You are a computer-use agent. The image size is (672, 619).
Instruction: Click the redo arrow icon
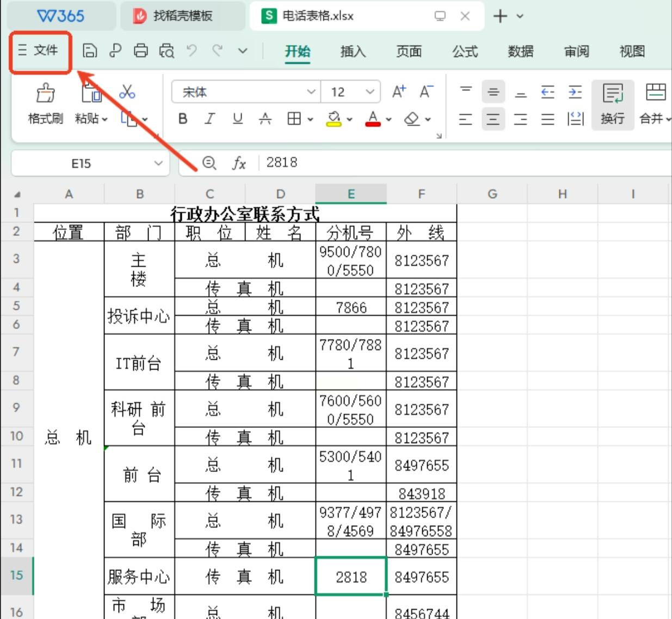[217, 51]
